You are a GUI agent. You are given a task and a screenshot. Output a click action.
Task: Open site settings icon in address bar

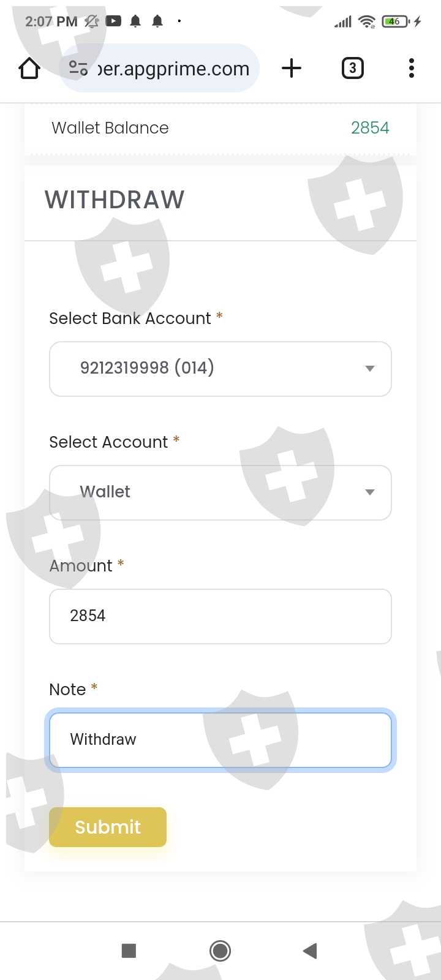78,68
